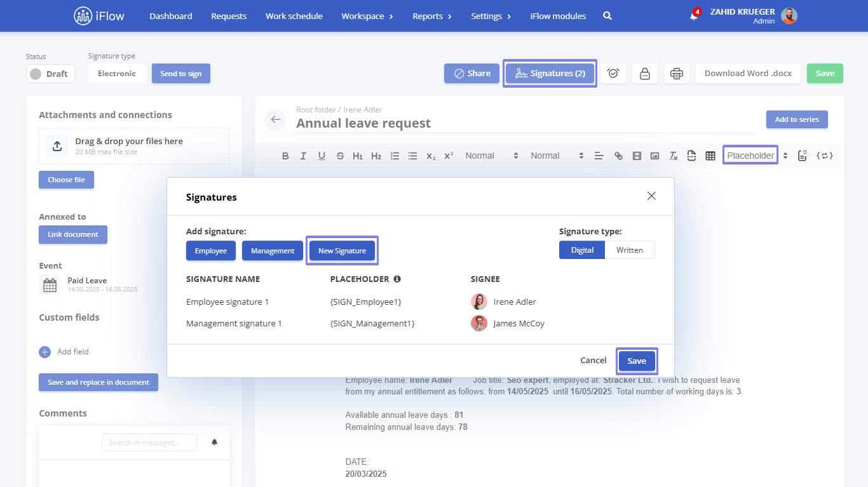Cancel the signatures dialog
Screen dimensions: 868x487
[593, 361]
